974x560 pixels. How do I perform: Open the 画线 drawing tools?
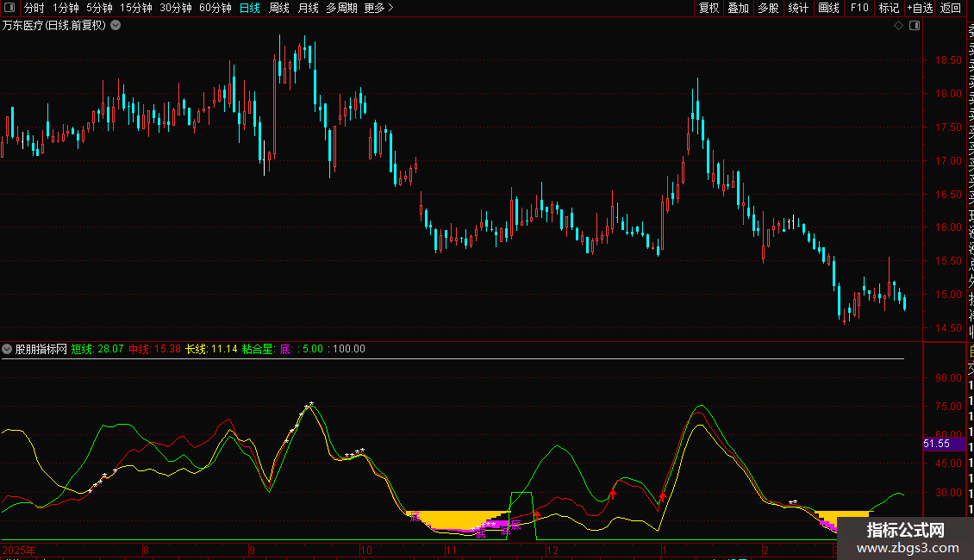click(x=828, y=9)
